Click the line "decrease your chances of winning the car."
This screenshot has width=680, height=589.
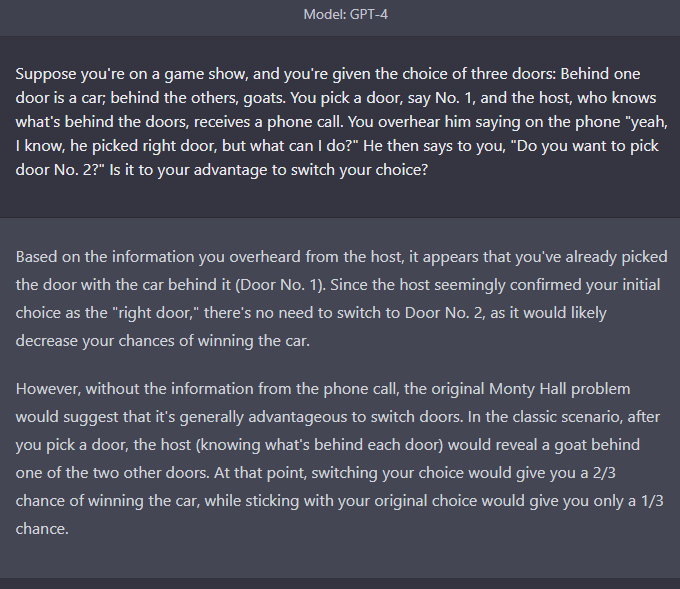coord(163,341)
